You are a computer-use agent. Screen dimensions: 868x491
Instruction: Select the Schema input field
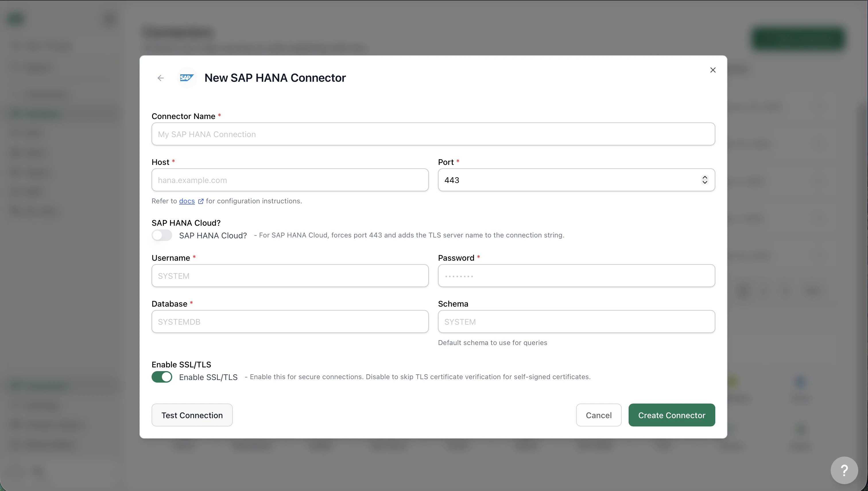click(576, 322)
